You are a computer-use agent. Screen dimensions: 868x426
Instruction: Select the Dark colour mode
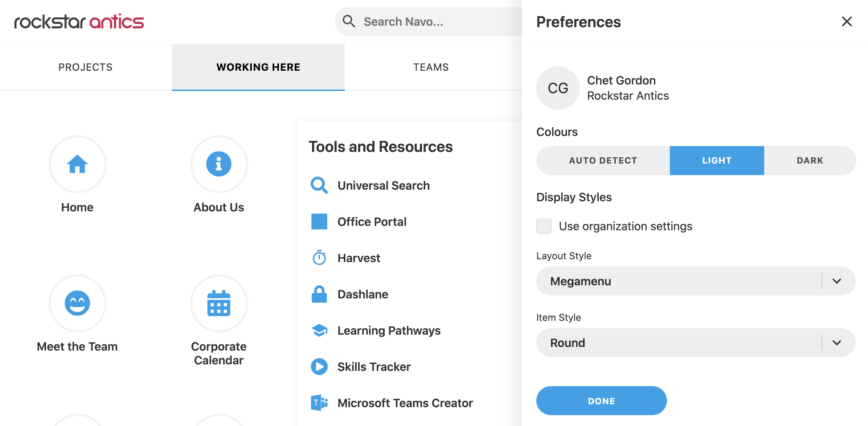(810, 161)
